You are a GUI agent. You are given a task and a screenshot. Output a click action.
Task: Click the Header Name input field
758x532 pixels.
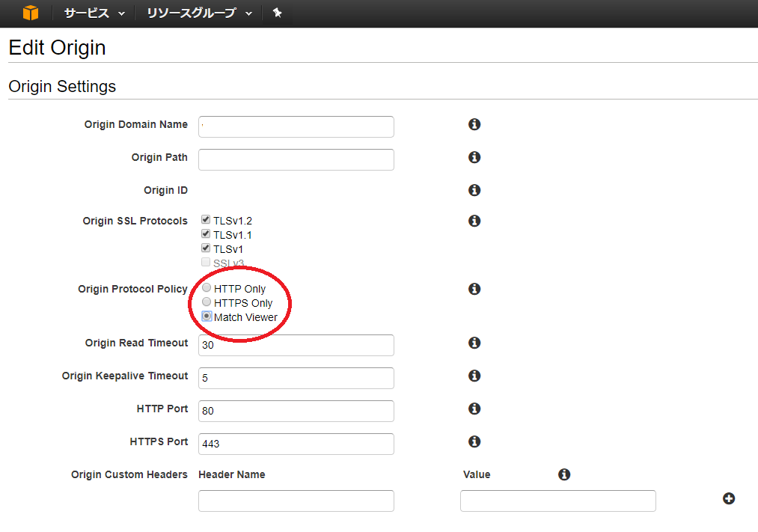pos(296,501)
